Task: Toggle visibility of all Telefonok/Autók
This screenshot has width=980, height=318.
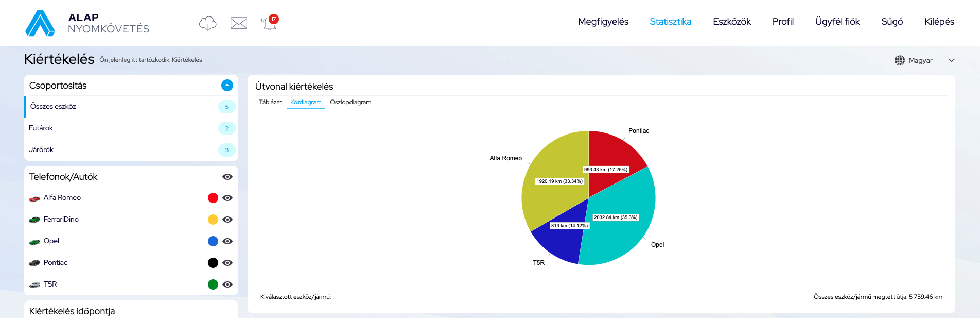Action: point(227,177)
